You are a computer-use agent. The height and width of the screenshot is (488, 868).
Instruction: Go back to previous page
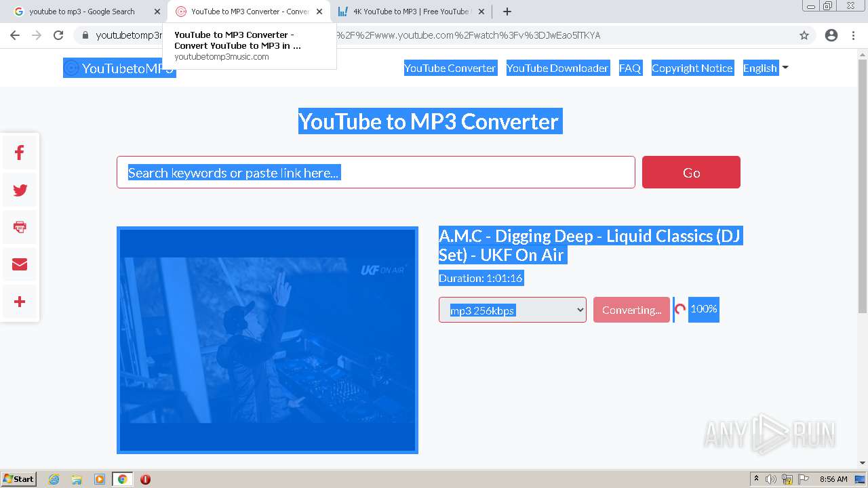(15, 35)
